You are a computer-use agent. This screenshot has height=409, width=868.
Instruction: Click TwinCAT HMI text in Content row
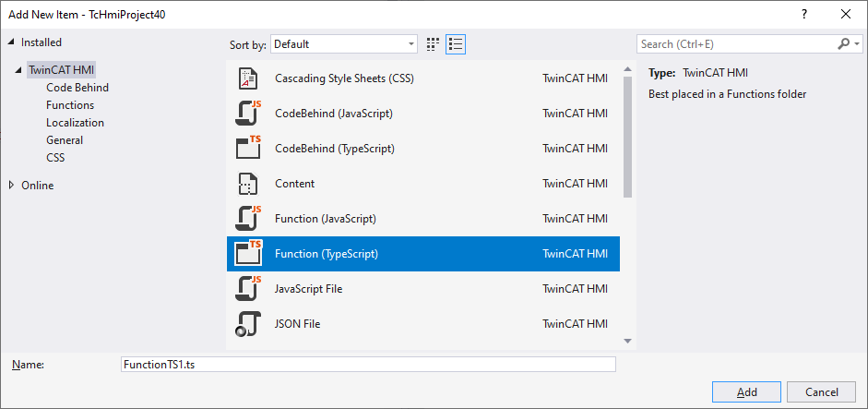[576, 184]
